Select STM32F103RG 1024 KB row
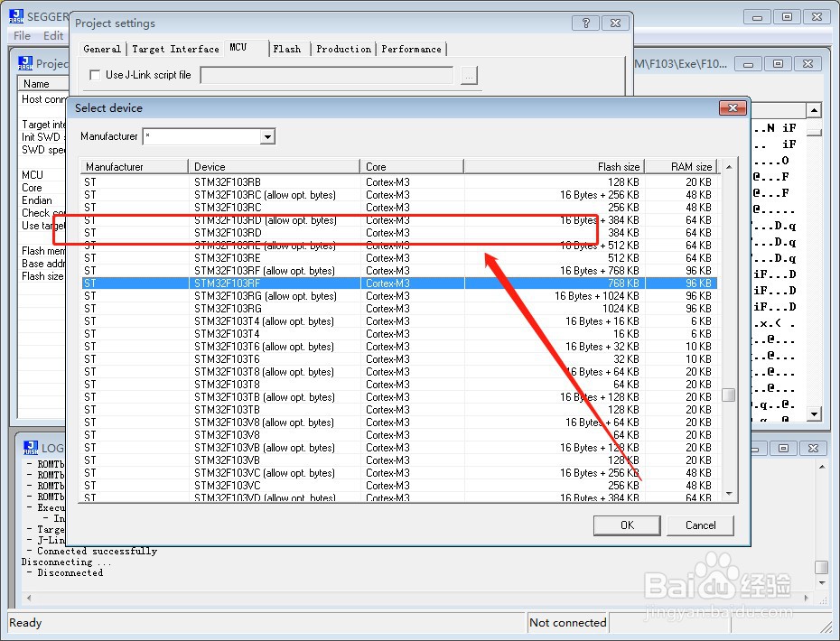Viewport: 840px width, 641px height. tap(399, 309)
